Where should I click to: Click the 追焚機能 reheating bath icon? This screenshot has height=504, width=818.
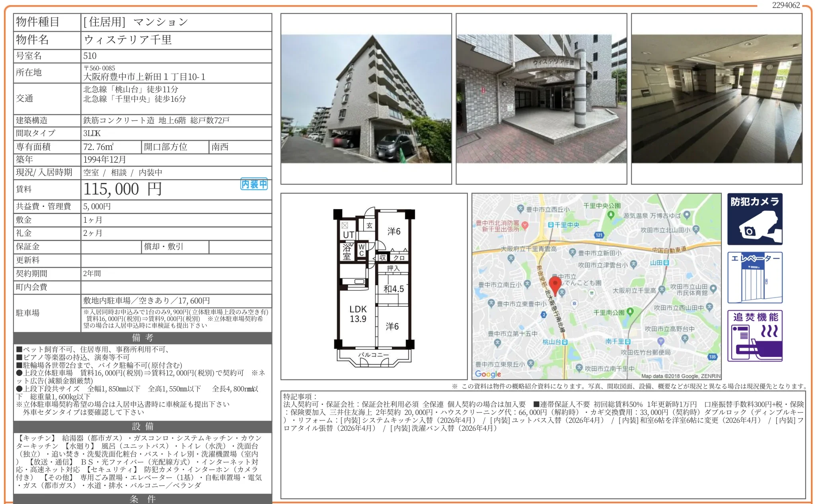pyautogui.click(x=755, y=336)
